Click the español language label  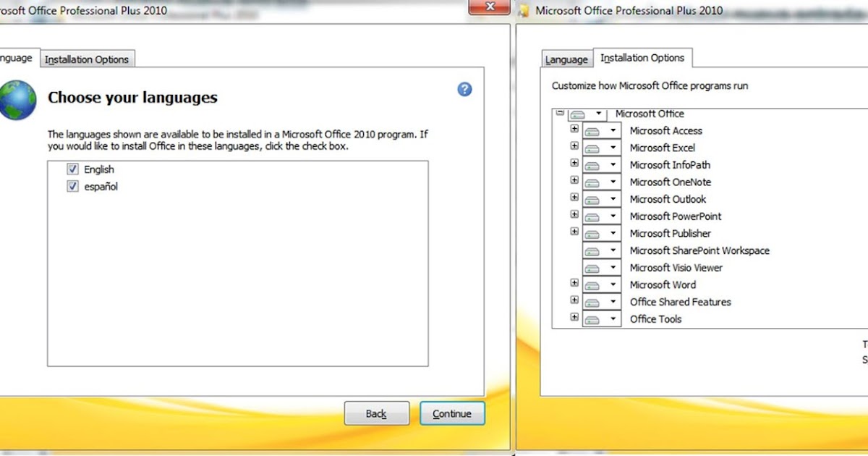tap(101, 187)
